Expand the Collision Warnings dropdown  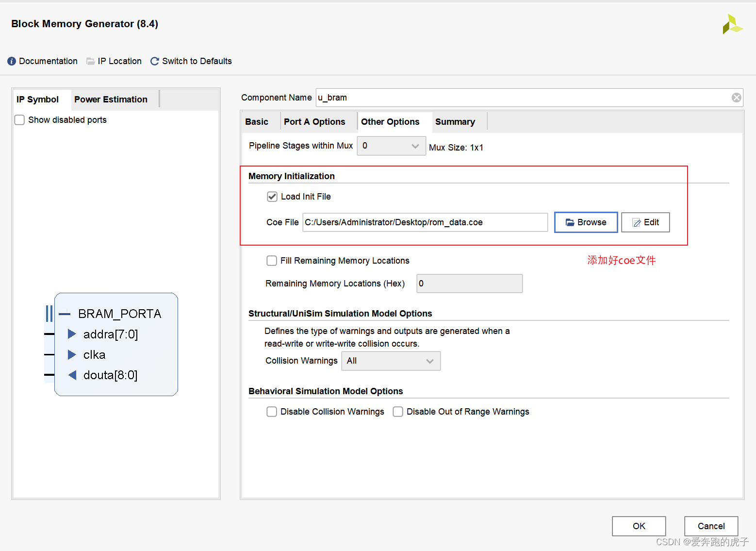coord(391,361)
